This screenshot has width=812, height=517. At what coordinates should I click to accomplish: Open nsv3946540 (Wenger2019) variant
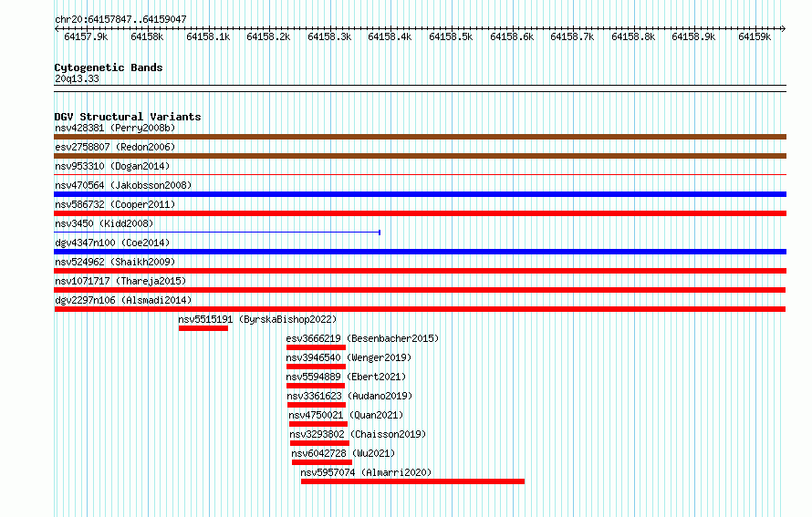pos(349,357)
